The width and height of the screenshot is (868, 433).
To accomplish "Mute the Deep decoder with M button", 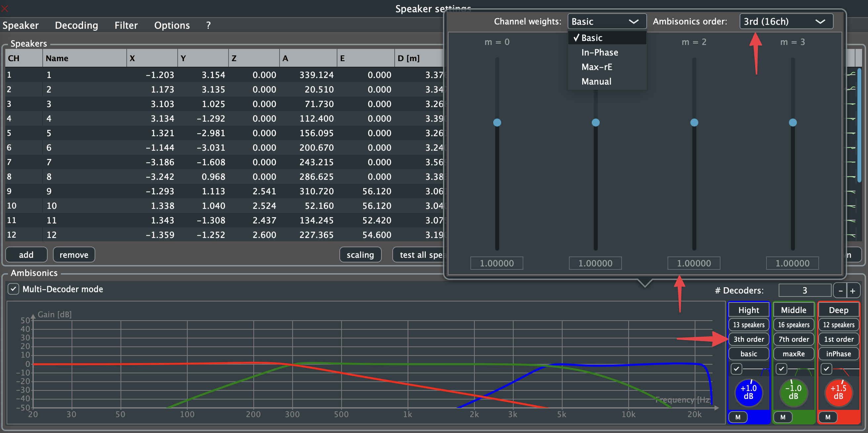I will pos(828,417).
